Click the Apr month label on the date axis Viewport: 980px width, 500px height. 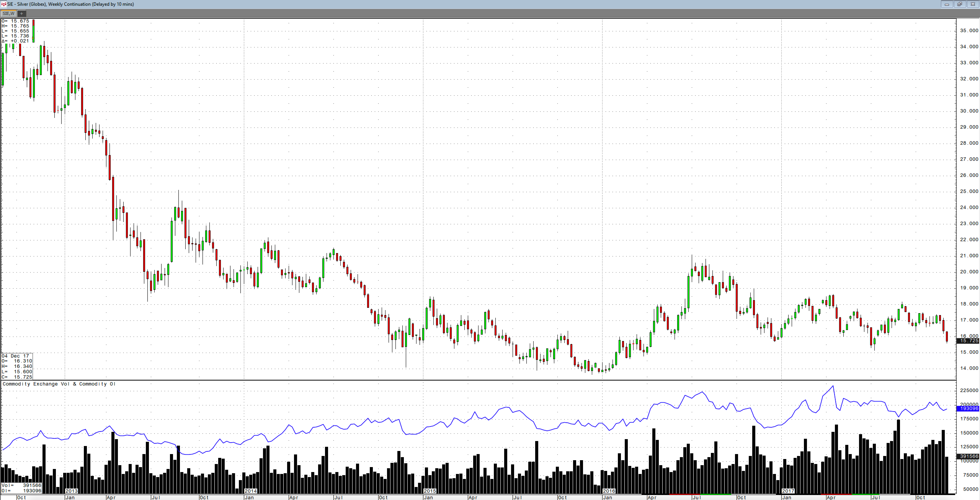coord(111,497)
